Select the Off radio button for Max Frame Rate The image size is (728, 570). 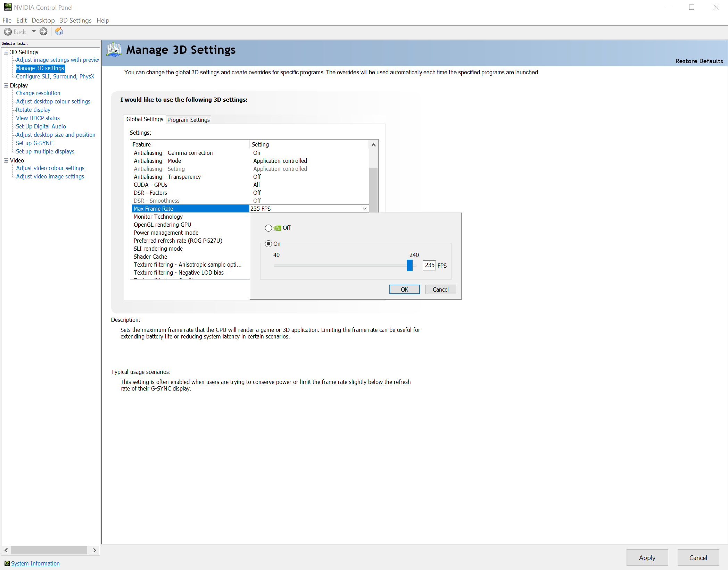click(x=268, y=227)
